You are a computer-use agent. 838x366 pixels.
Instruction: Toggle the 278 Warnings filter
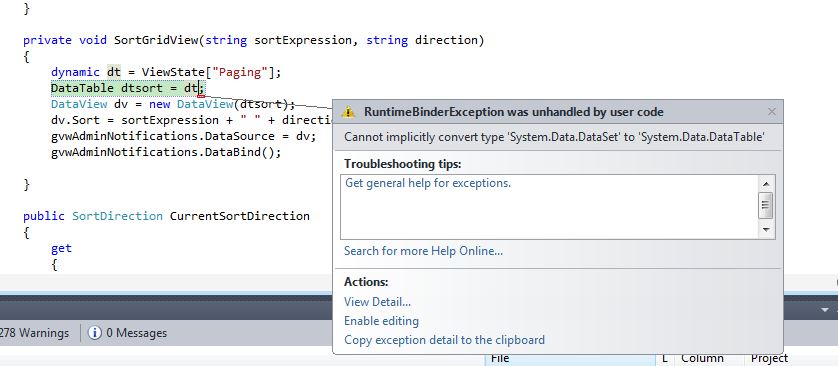click(34, 333)
